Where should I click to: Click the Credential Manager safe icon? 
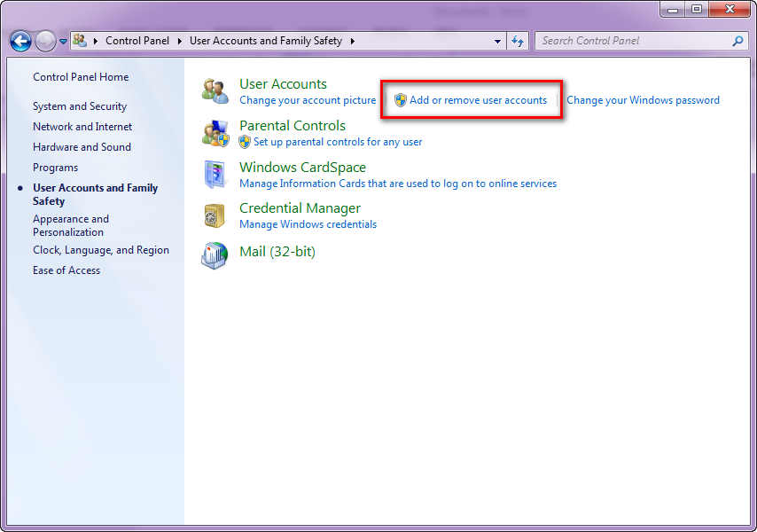215,215
